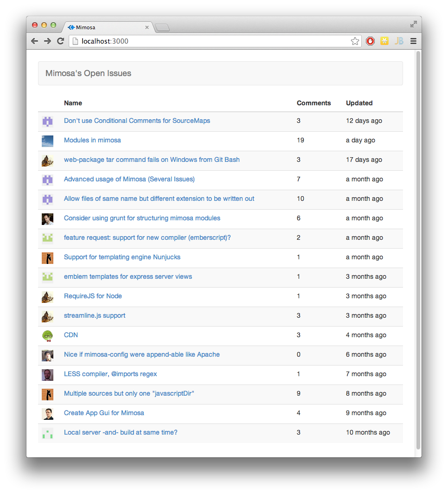Click the red Adblock extension icon
Screen dimensions: 448x494
[370, 41]
